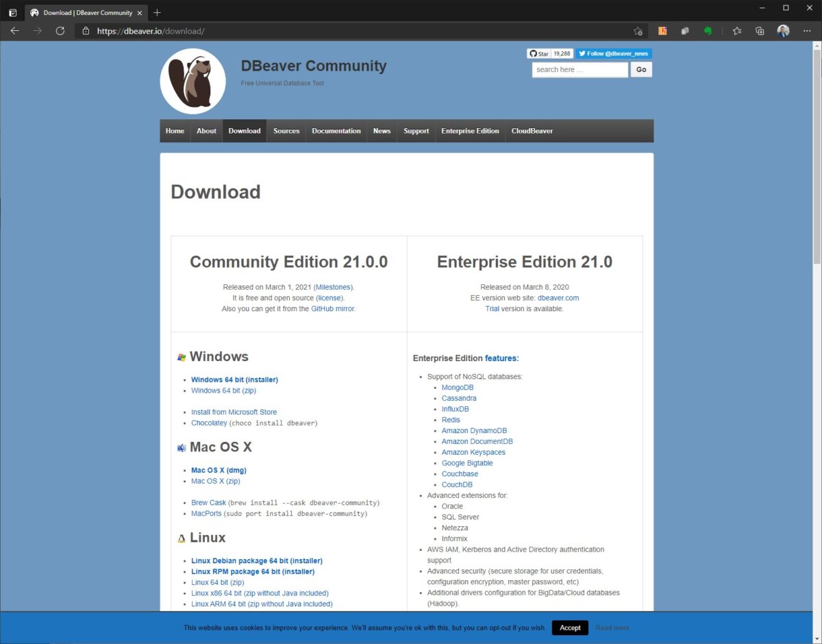Switch to the Documentation menu item

(x=336, y=131)
